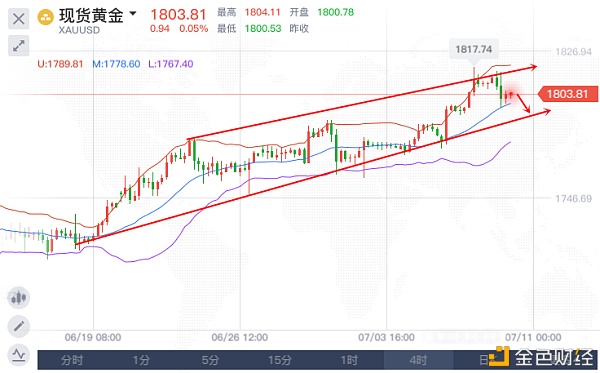Image resolution: width=600 pixels, height=373 pixels.
Task: Click the 1817.74 peak price tooltip
Action: tap(474, 49)
